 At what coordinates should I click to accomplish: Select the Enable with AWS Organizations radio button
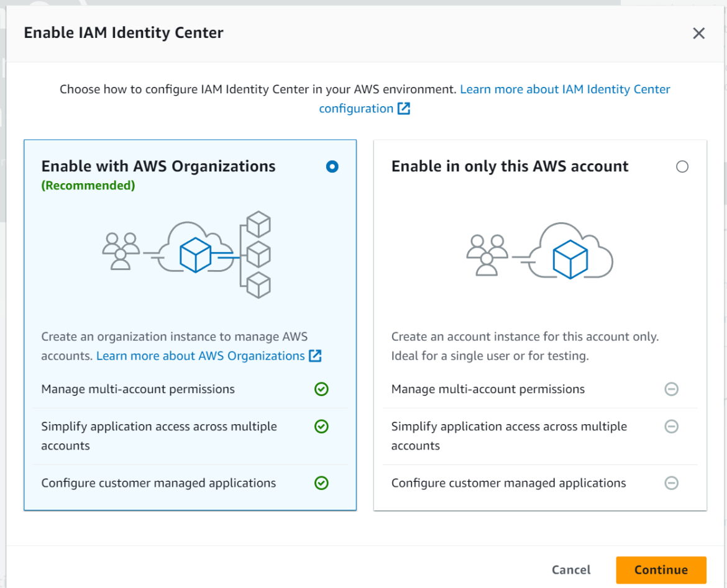(332, 166)
